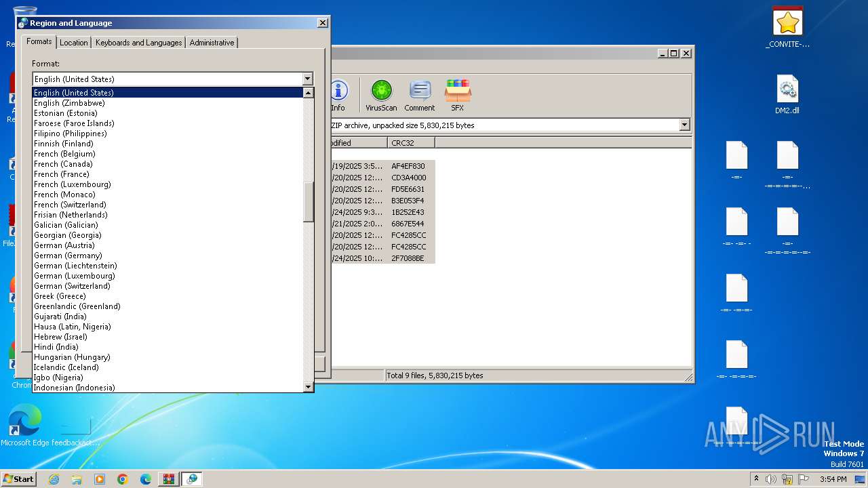Select file row with CRC32 AF4EF830
The image size is (868, 488).
point(382,166)
